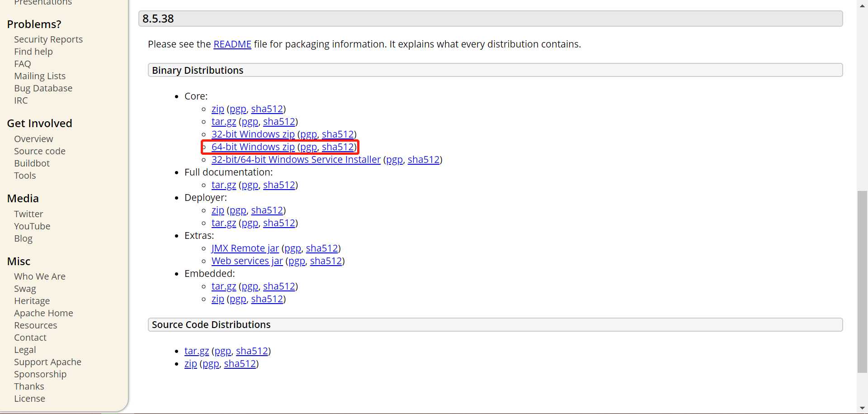
Task: Download 32-bit Windows zip
Action: coord(253,134)
